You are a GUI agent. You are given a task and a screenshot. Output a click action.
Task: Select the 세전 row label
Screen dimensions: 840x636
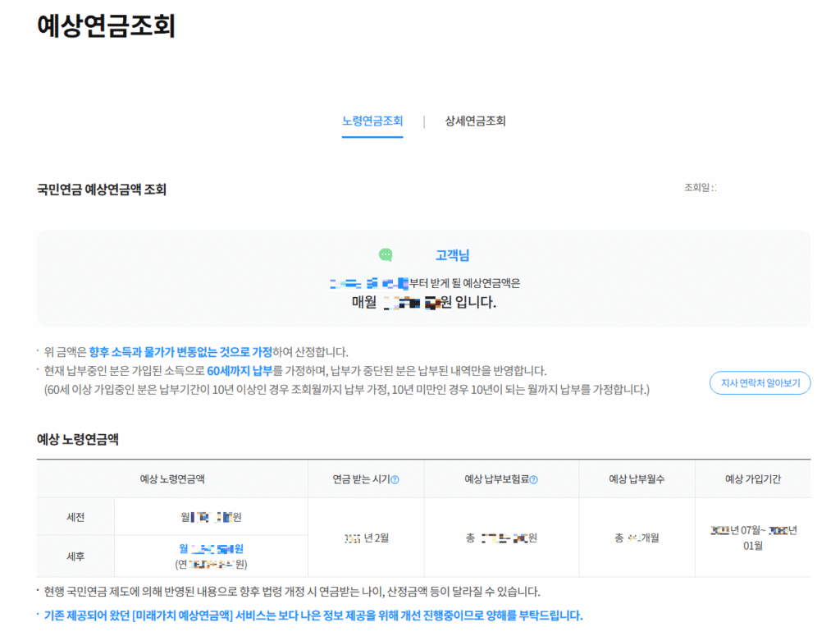(75, 517)
